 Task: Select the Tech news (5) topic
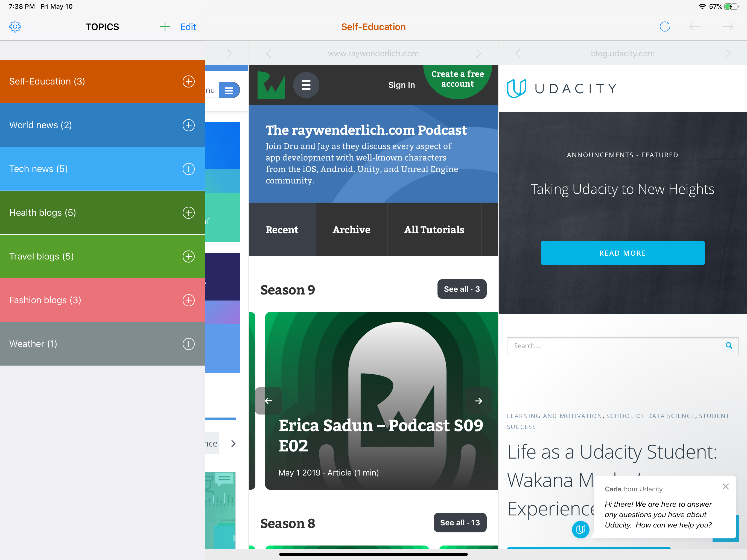click(103, 169)
